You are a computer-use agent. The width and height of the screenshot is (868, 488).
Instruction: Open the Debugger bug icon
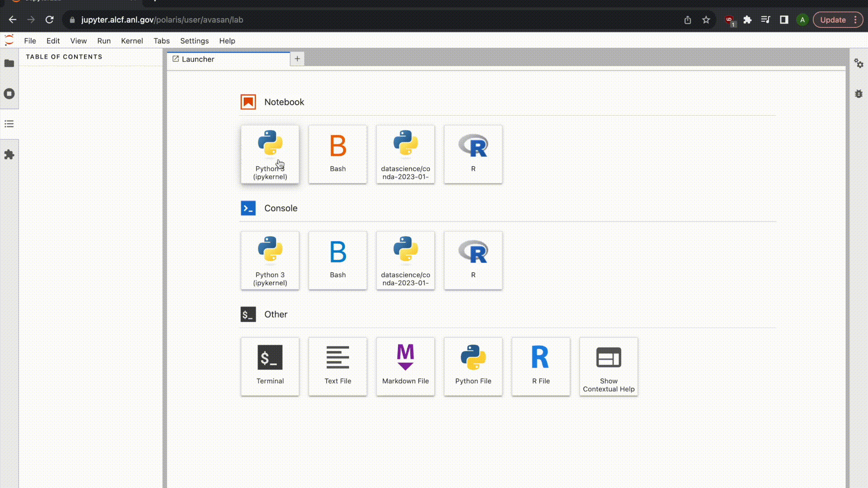[x=859, y=94]
